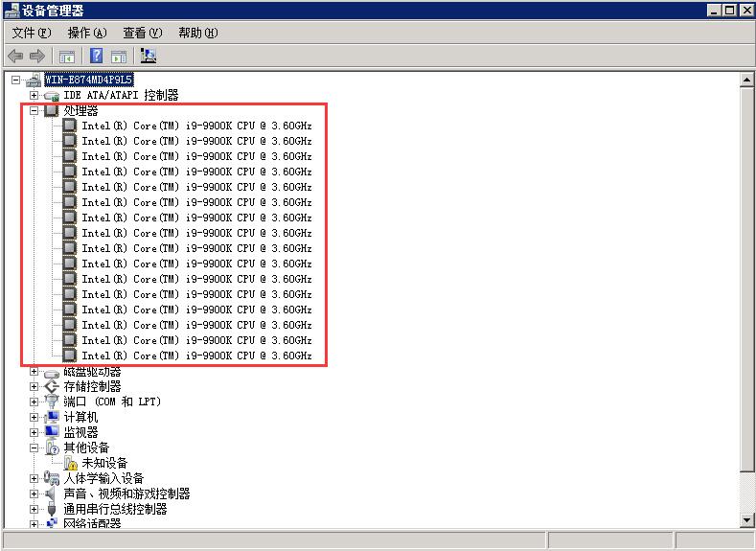Select the 计算机 label
This screenshot has width=756, height=551.
[x=80, y=417]
